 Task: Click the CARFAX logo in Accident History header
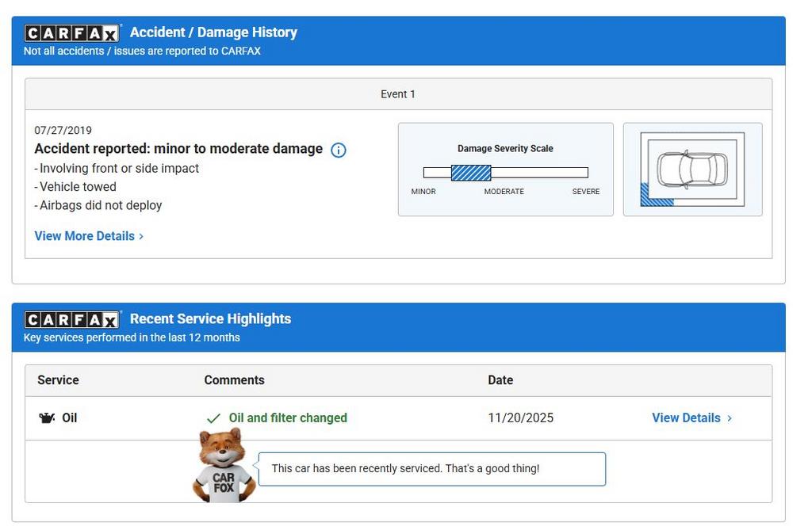coord(71,32)
